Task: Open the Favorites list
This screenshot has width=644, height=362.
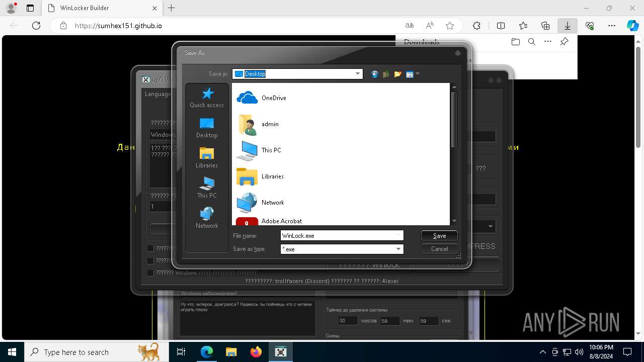Action: [523, 26]
